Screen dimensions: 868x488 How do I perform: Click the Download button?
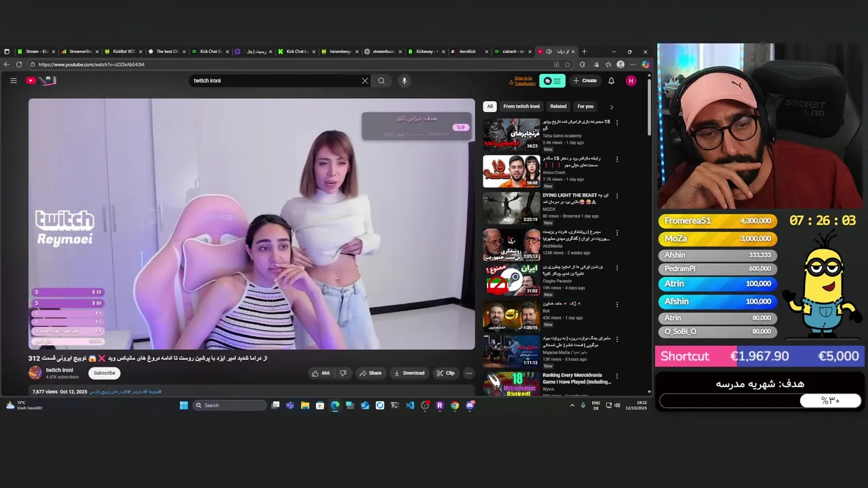pos(409,373)
